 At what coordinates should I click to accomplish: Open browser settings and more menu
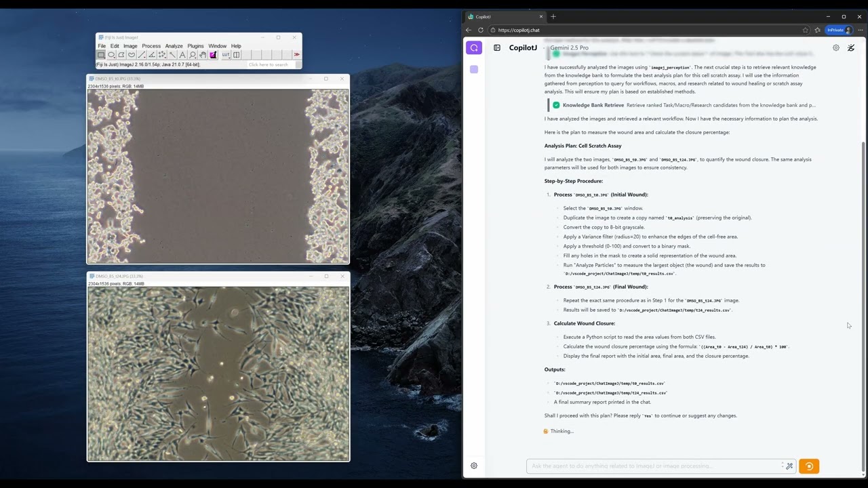coord(861,30)
